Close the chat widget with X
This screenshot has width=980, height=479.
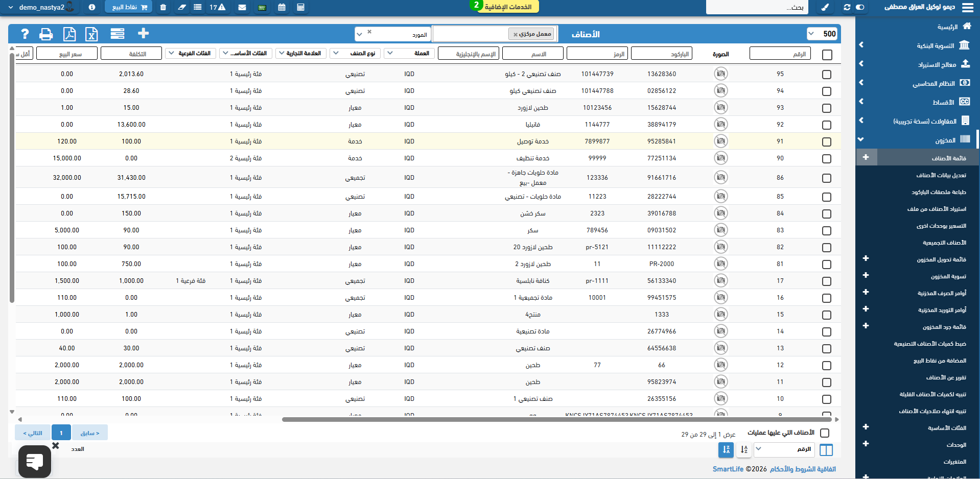(x=56, y=445)
